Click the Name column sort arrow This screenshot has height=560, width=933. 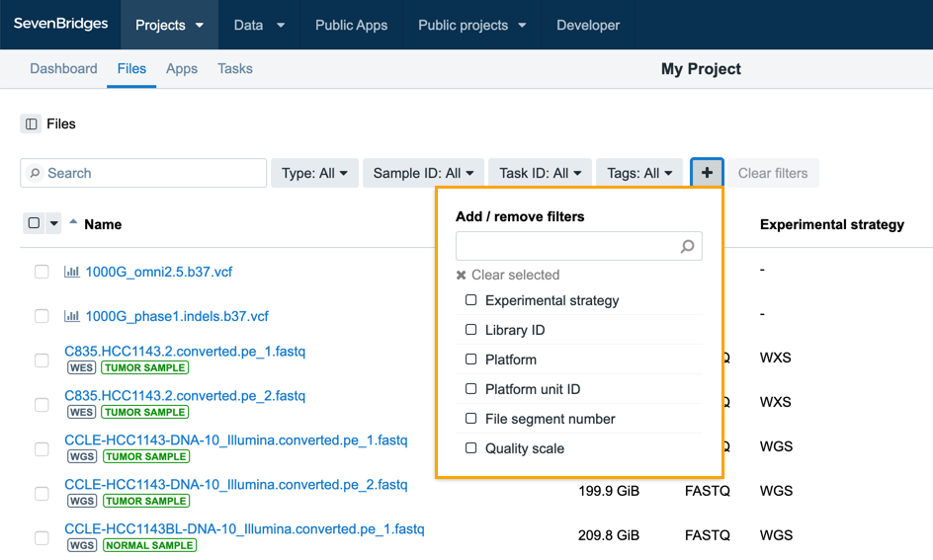point(73,223)
